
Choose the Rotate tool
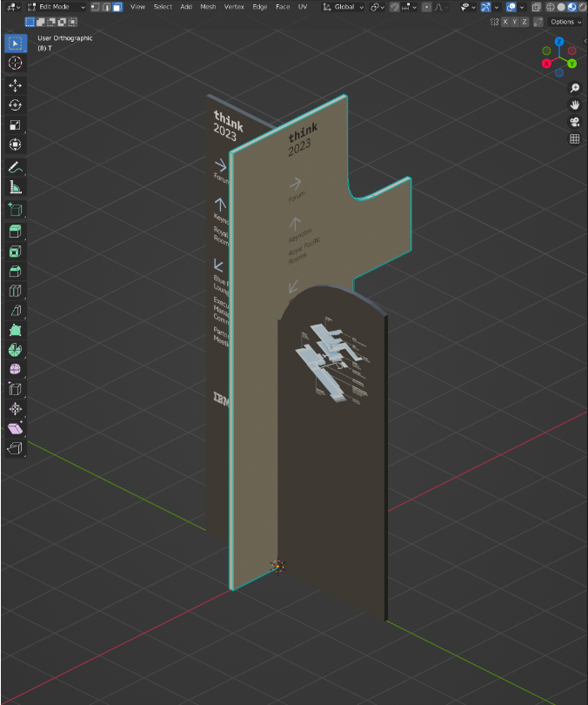pyautogui.click(x=16, y=105)
